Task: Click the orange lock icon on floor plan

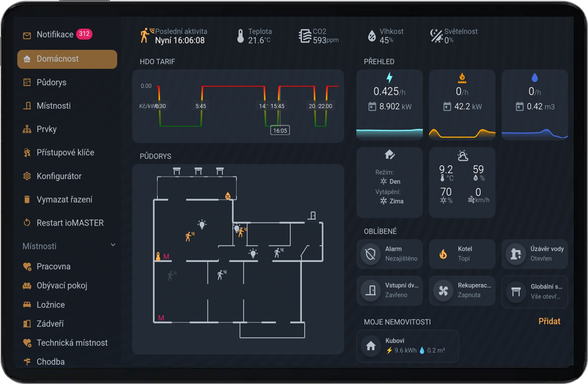Action: coord(158,256)
